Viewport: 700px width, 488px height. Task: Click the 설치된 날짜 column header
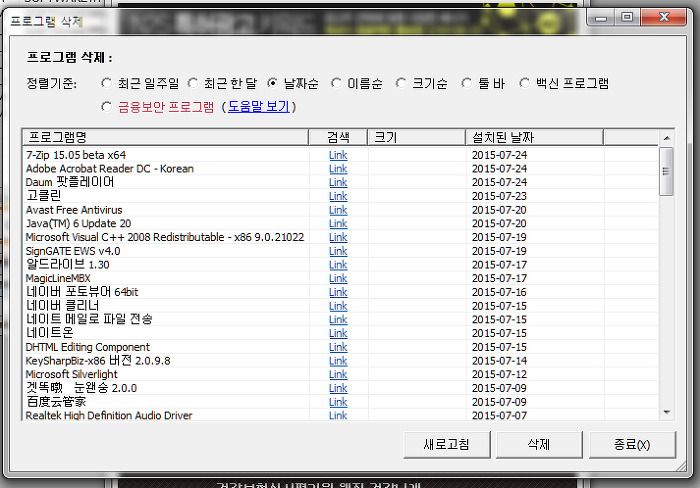[x=534, y=137]
